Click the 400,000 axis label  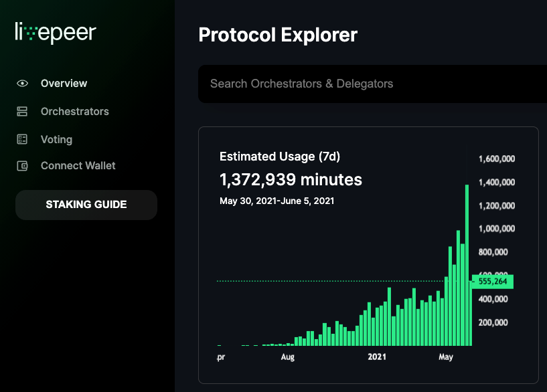(493, 299)
